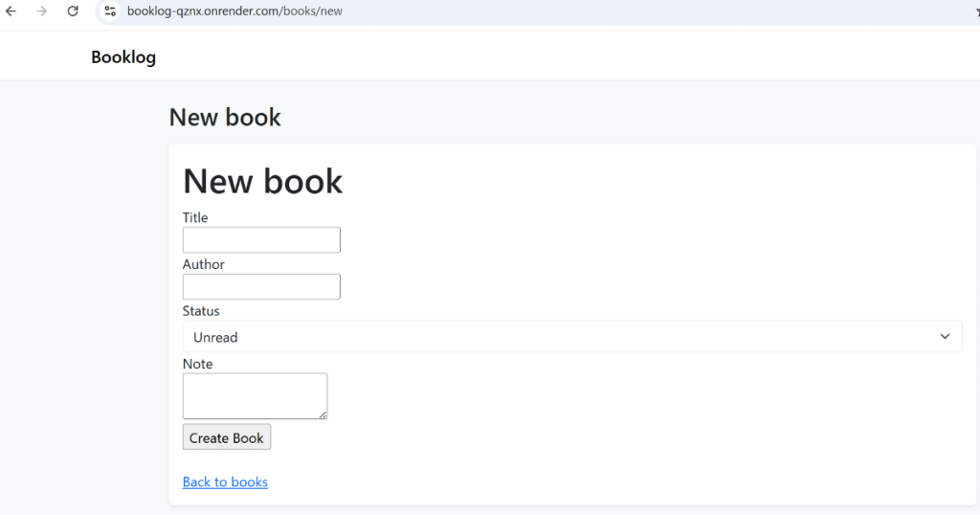Click the Note field label

198,365
